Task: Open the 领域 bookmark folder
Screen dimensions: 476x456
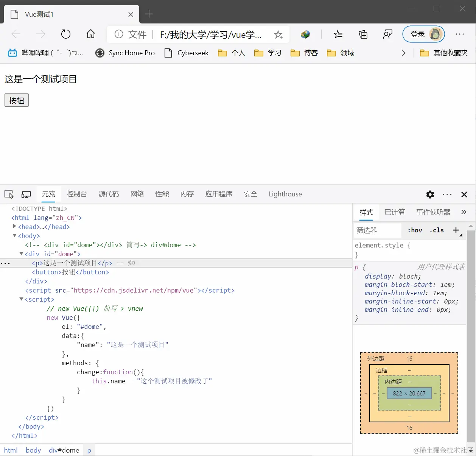Action: click(341, 53)
